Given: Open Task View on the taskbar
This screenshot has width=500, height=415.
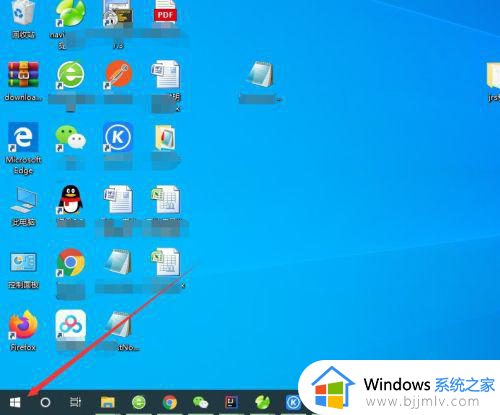Looking at the screenshot, I should [76, 402].
